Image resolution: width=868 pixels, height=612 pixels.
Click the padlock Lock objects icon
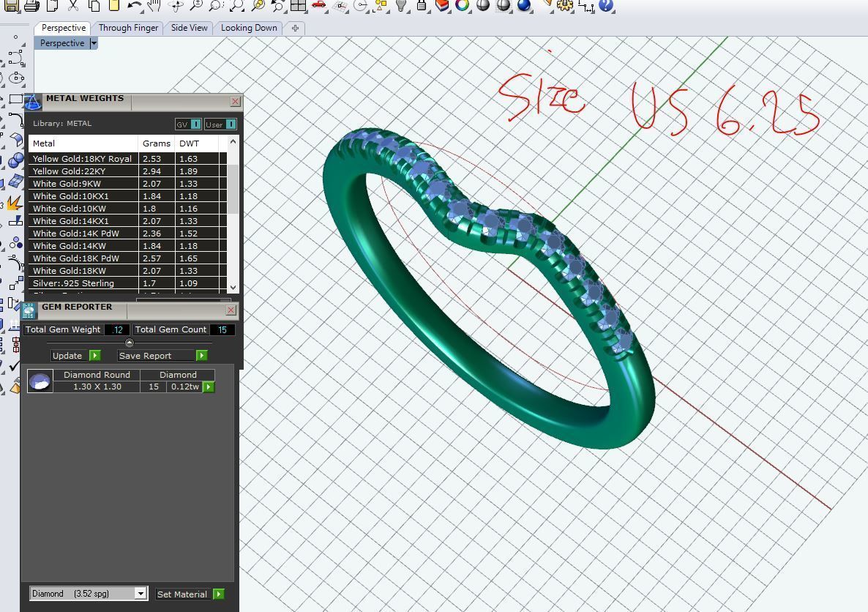click(x=422, y=6)
